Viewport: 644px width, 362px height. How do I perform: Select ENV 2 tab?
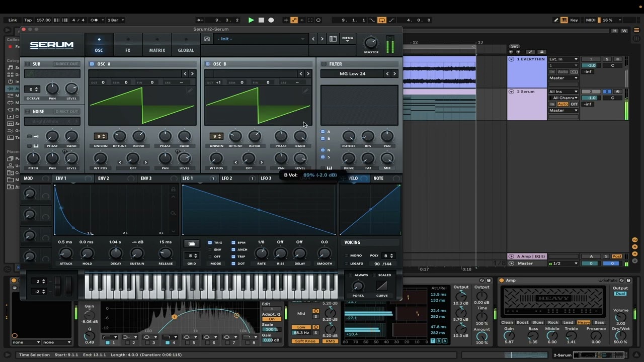point(104,178)
